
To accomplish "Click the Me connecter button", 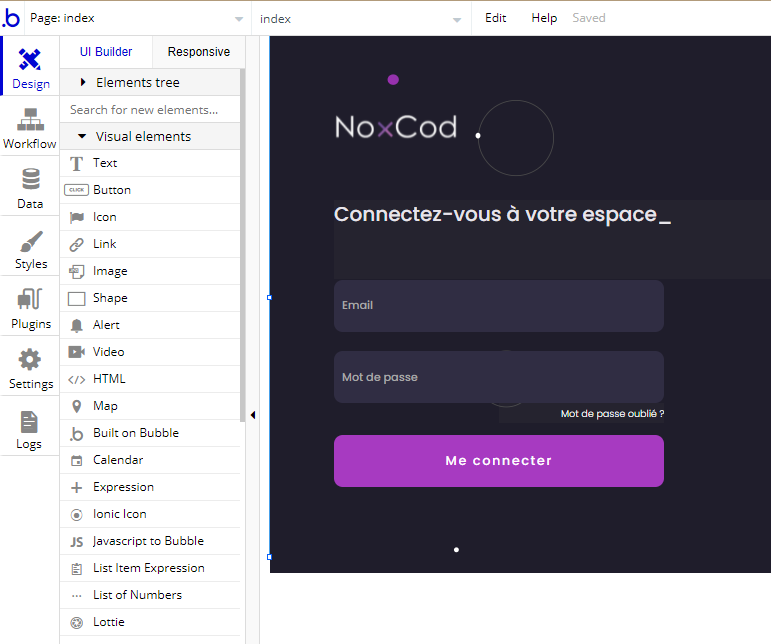I will (x=498, y=461).
